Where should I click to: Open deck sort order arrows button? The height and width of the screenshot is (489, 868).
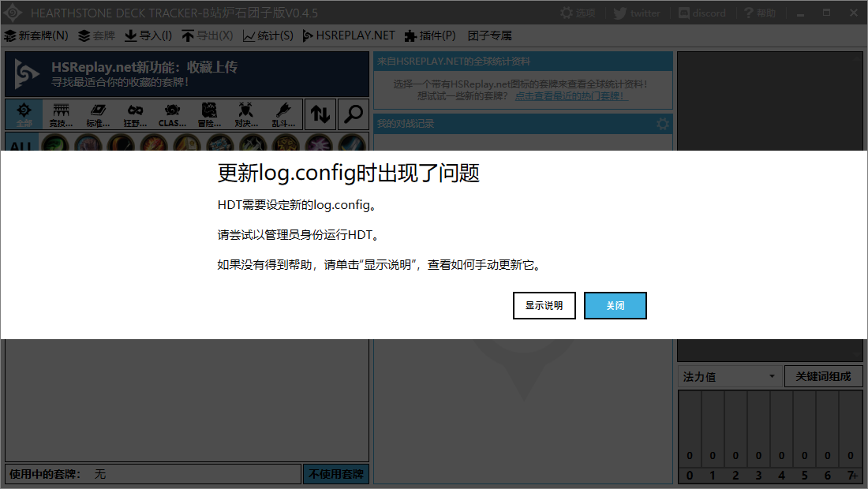(320, 114)
